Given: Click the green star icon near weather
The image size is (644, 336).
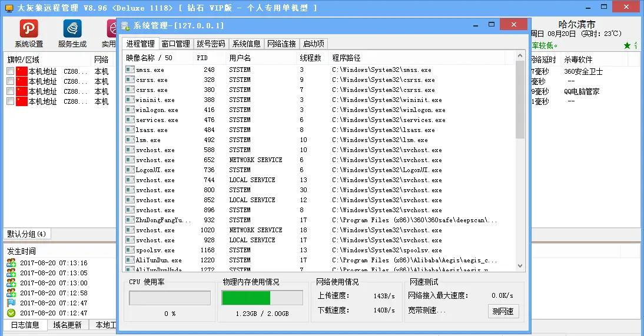Looking at the screenshot, I should point(627,45).
